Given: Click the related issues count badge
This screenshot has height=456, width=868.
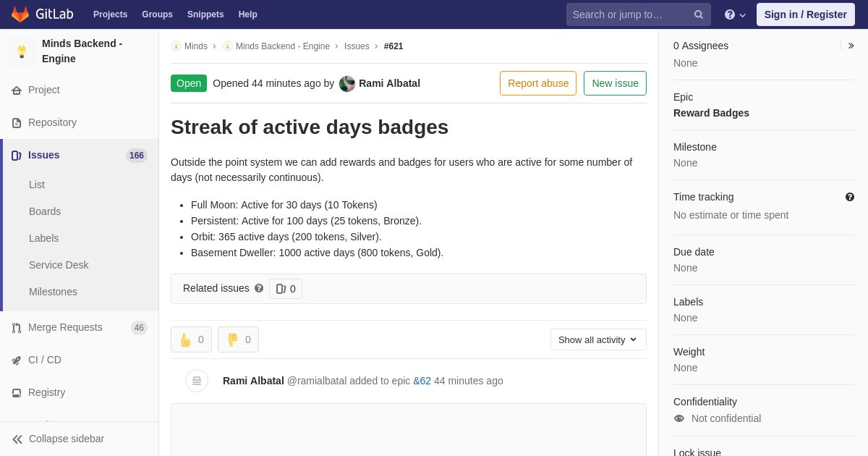Looking at the screenshot, I should pyautogui.click(x=286, y=289).
